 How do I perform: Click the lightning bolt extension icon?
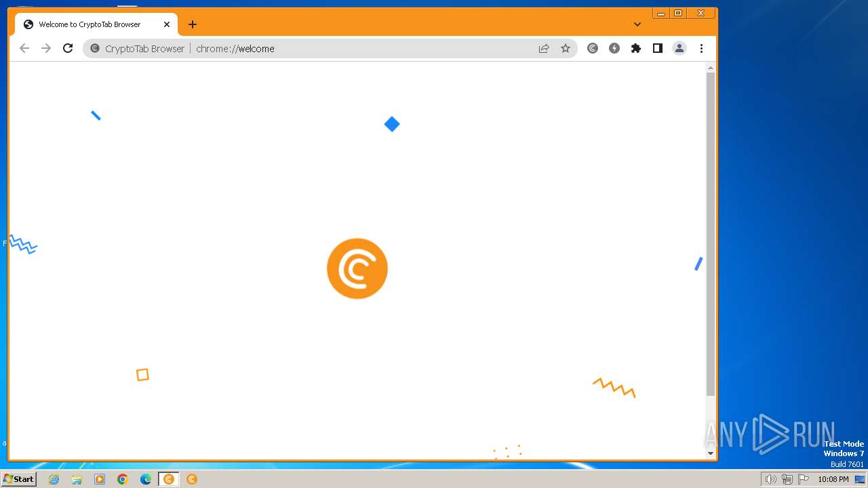tap(614, 48)
